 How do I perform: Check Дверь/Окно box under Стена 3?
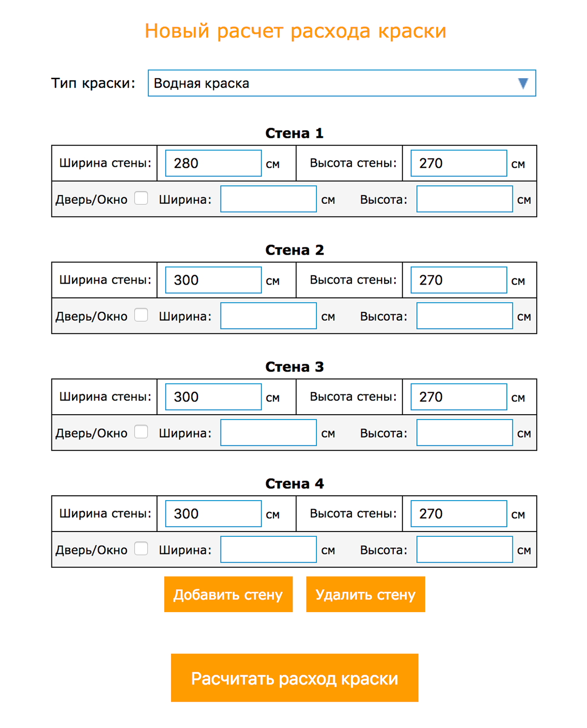pyautogui.click(x=141, y=432)
